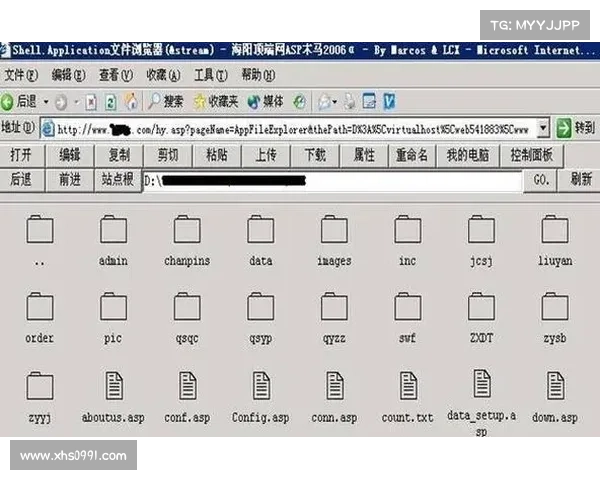Open the Back button history dropdown arrow

46,102
